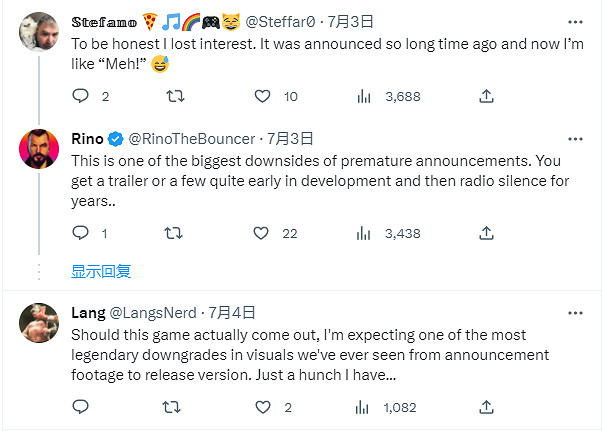The height and width of the screenshot is (431, 603).
Task: Like Stefano's tweet
Action: [x=262, y=97]
